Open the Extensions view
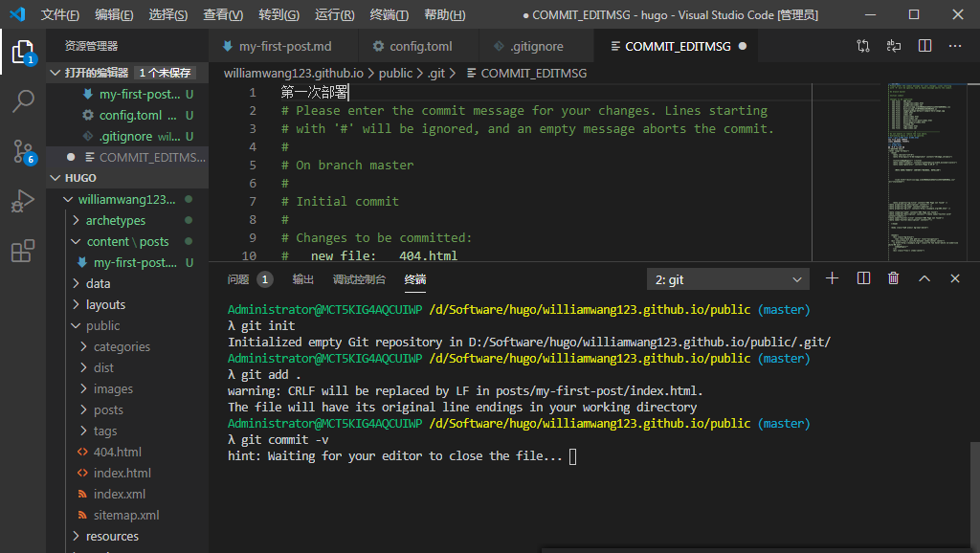This screenshot has height=553, width=980. 23,252
